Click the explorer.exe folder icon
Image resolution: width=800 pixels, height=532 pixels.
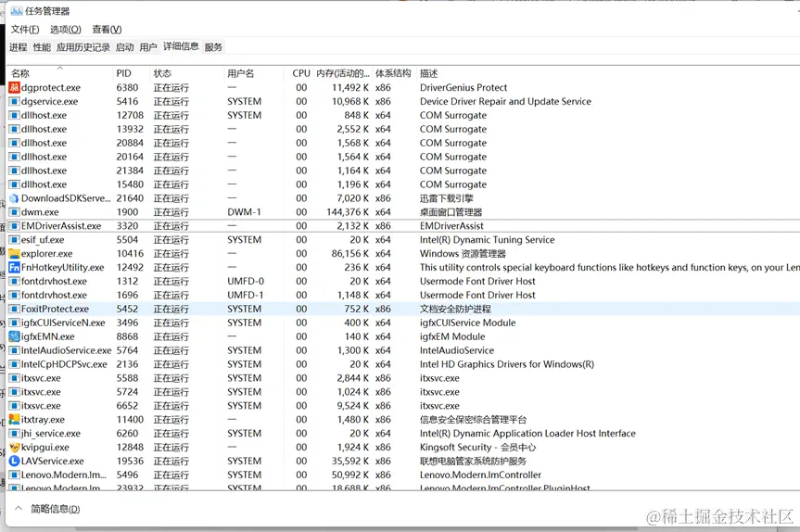[x=14, y=254]
